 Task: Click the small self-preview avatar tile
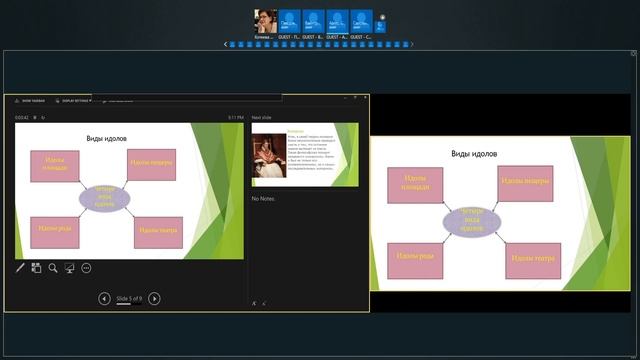(380, 27)
